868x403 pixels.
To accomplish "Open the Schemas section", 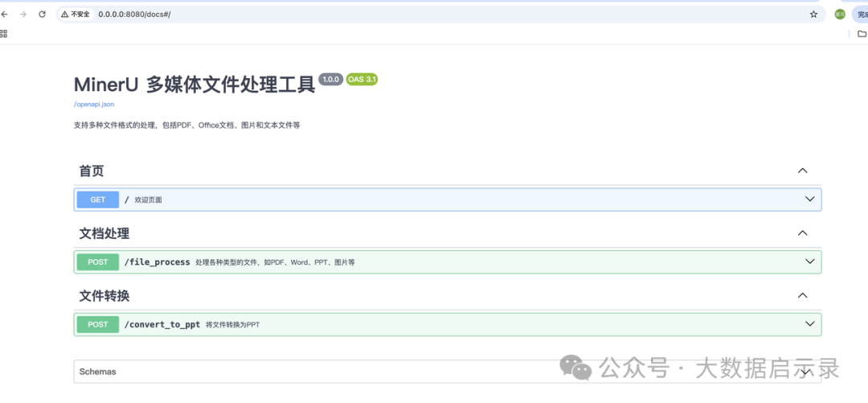I will point(448,372).
